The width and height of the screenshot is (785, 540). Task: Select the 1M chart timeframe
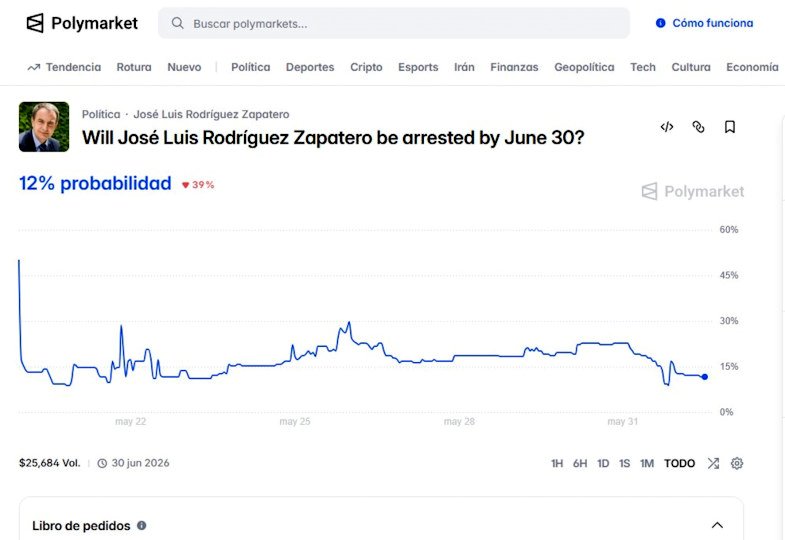click(x=647, y=463)
